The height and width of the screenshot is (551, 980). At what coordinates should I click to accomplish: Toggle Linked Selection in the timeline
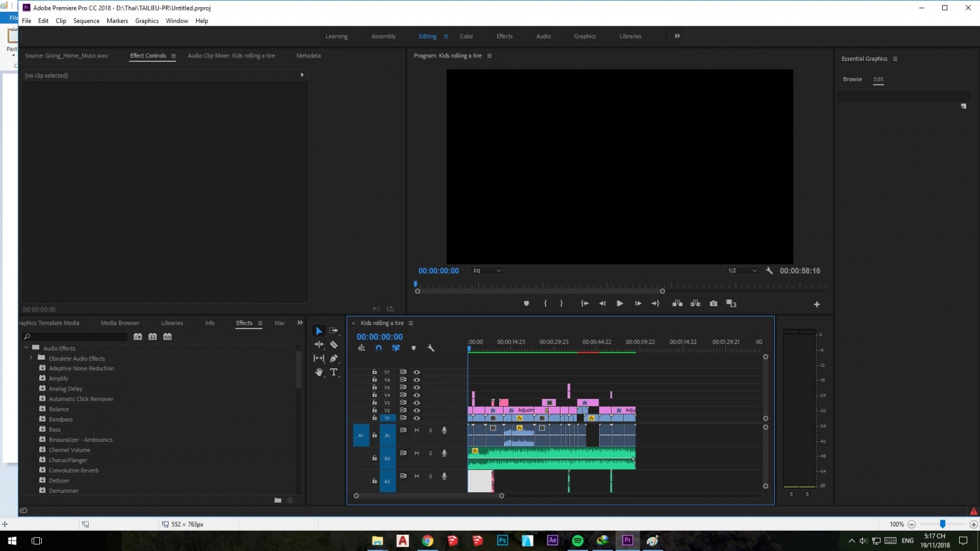(396, 348)
